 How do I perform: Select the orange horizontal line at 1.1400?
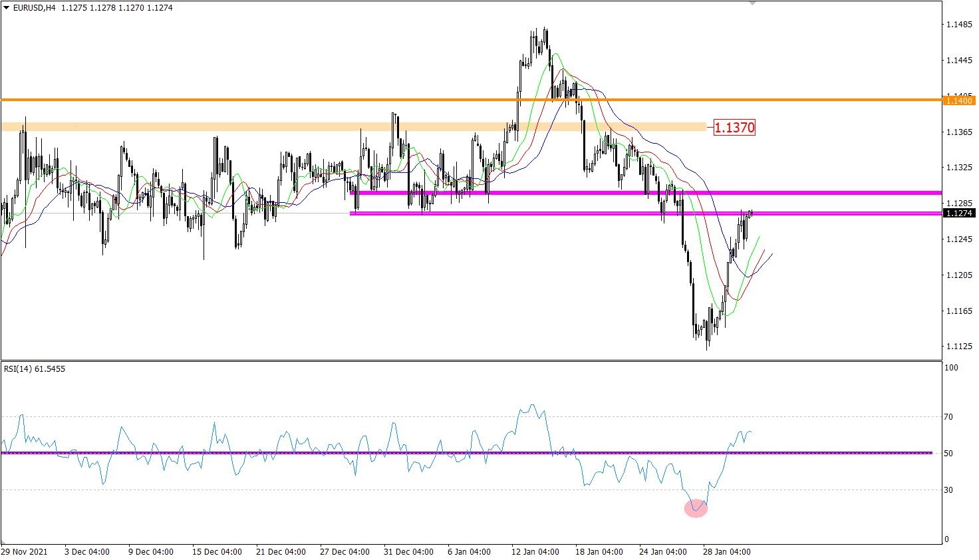471,100
